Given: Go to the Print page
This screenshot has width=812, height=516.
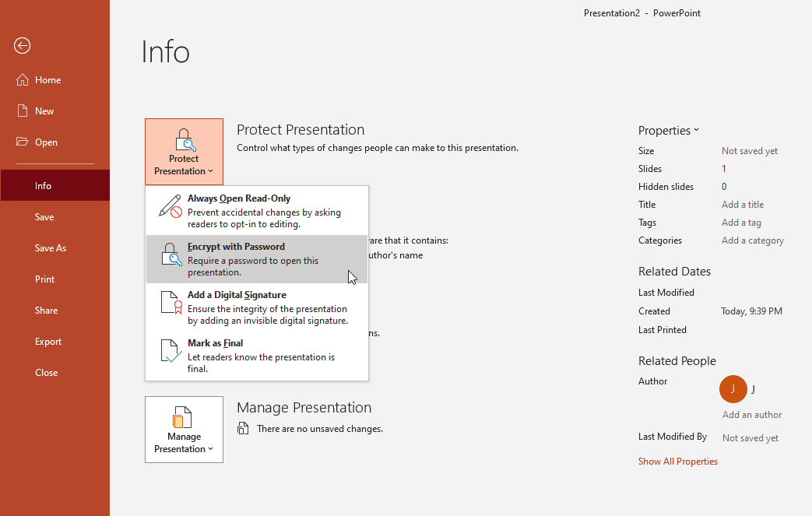Looking at the screenshot, I should [55, 279].
